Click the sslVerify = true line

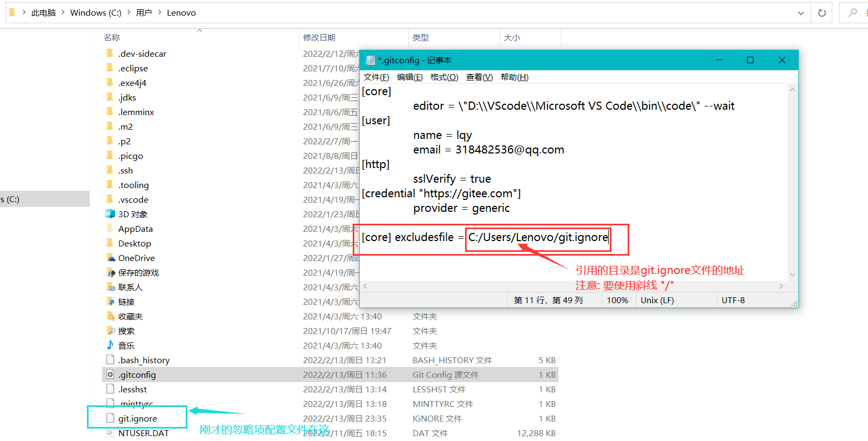[x=452, y=179]
